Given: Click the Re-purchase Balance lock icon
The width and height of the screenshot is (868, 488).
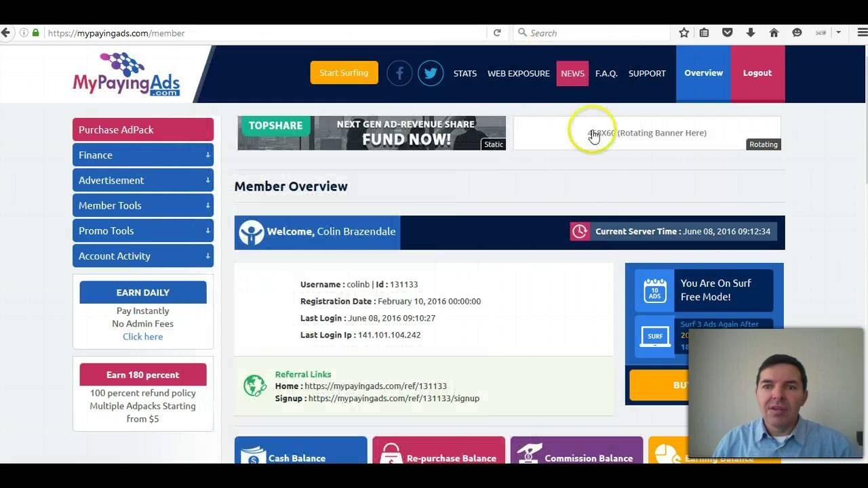Looking at the screenshot, I should point(390,454).
